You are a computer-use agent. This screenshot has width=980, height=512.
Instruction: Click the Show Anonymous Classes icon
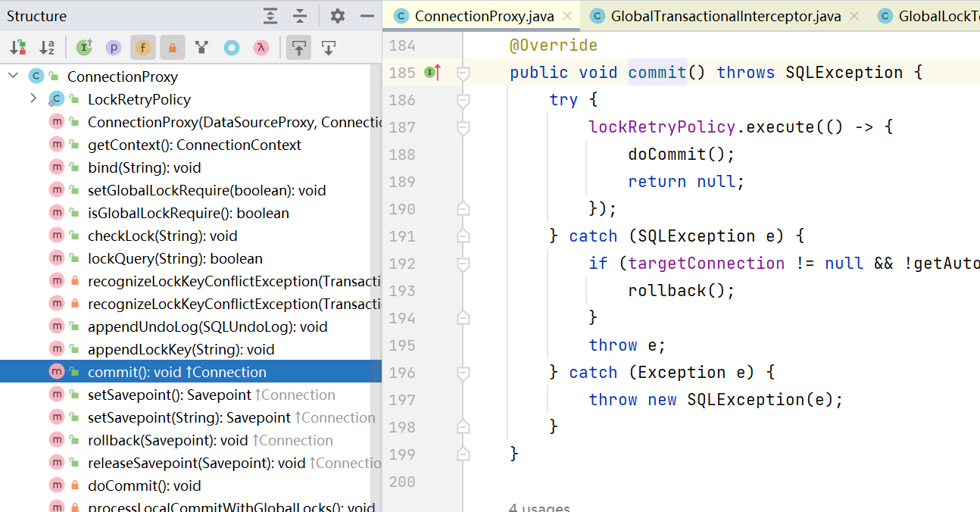click(x=232, y=48)
